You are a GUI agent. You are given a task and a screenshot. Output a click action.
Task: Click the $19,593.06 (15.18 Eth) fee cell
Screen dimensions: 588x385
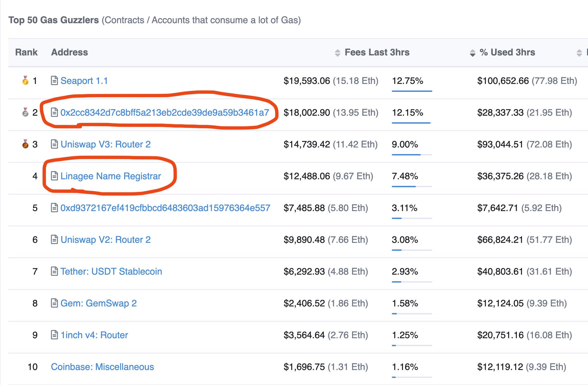pos(331,81)
